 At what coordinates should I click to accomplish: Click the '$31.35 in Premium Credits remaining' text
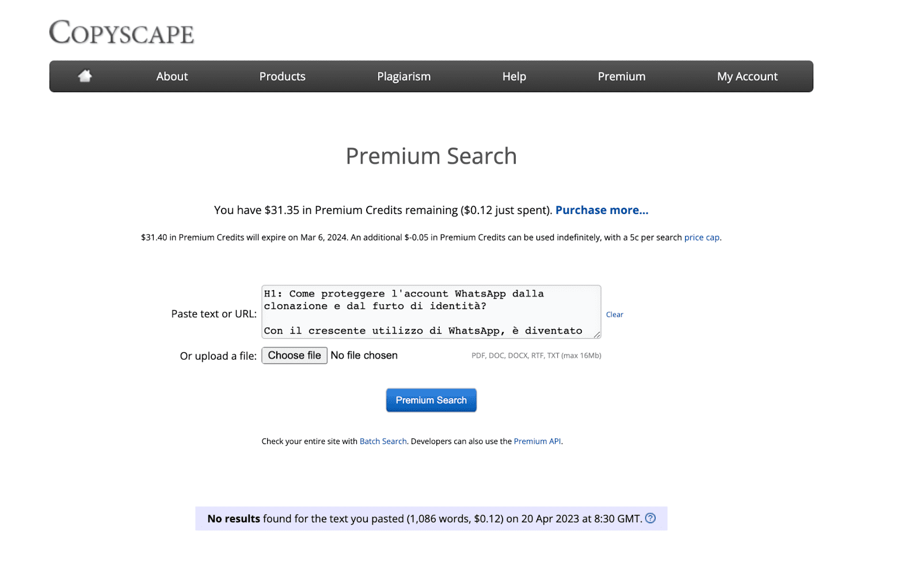pyautogui.click(x=361, y=210)
